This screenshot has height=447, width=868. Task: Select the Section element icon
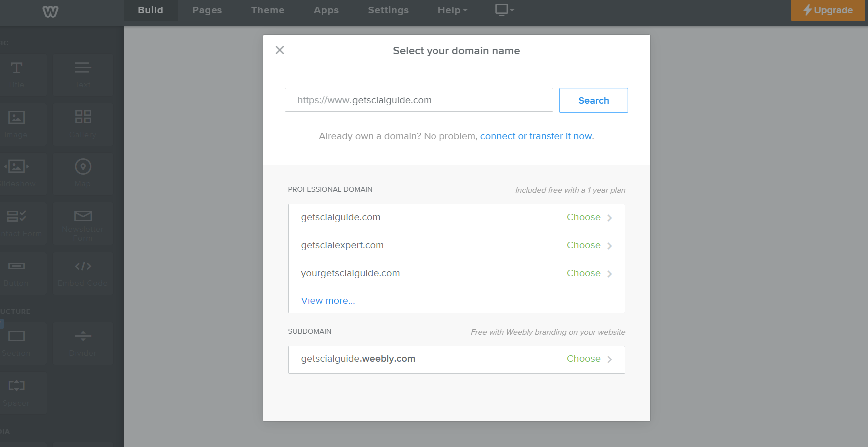pos(16,336)
